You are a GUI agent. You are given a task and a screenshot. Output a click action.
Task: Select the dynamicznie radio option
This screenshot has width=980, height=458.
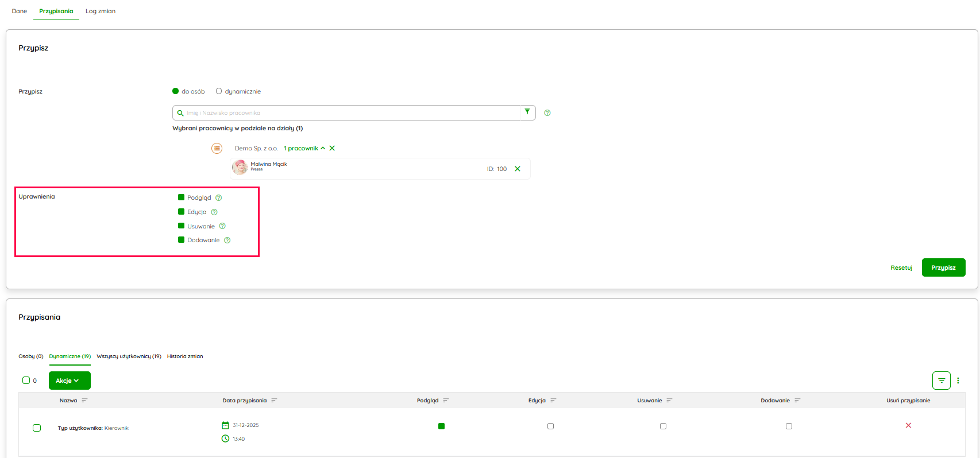click(219, 91)
